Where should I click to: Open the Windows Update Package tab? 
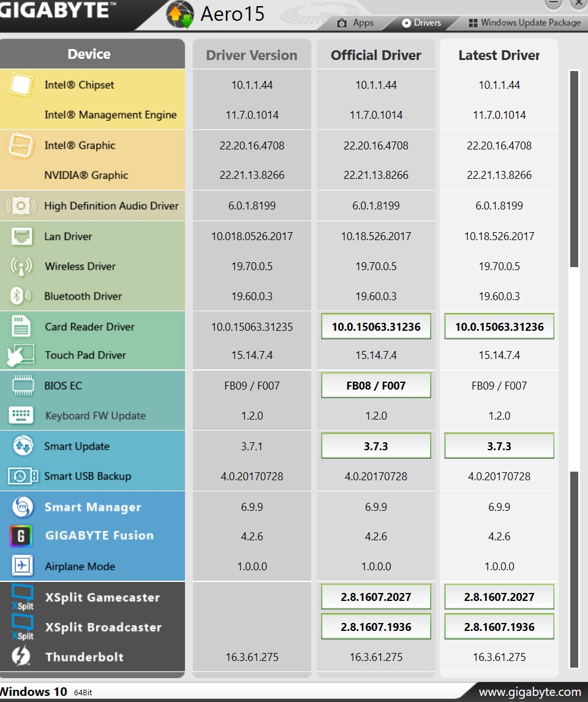click(524, 23)
